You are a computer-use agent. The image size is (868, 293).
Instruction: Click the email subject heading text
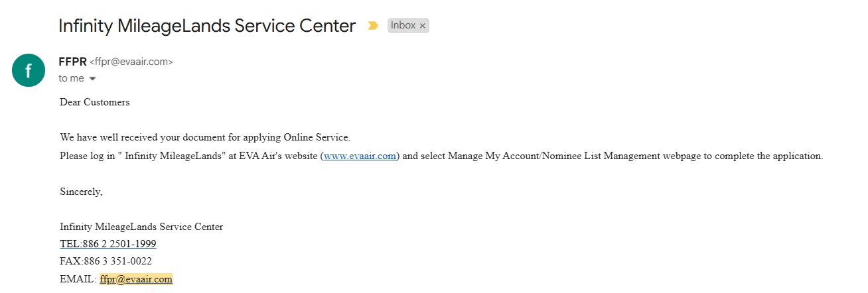click(207, 26)
